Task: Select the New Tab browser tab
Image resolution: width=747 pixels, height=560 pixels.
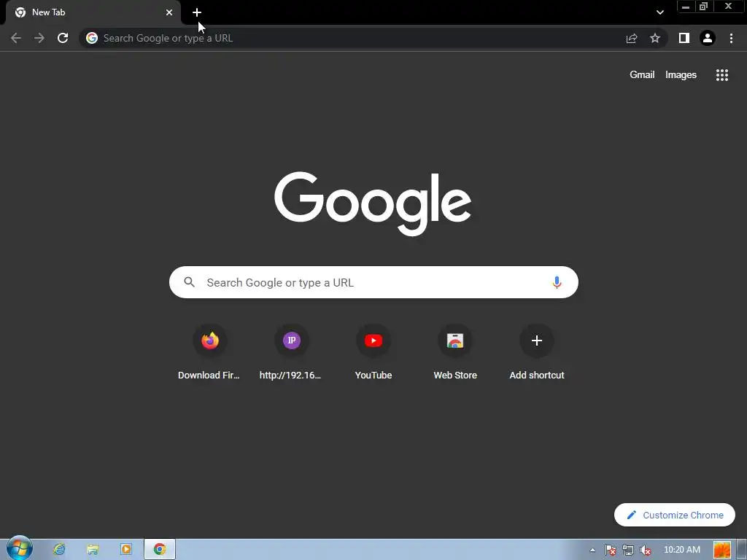Action: 93,12
